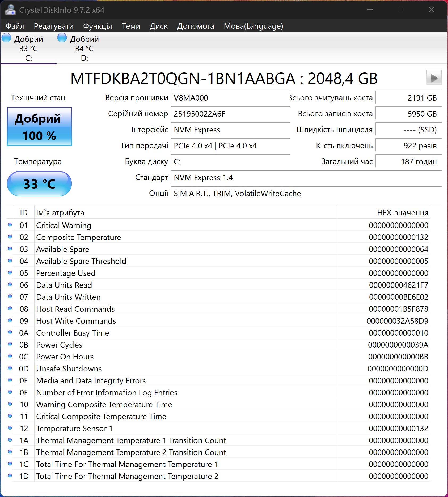The width and height of the screenshot is (448, 497).
Task: Select the C: drive tab
Action: [x=28, y=48]
